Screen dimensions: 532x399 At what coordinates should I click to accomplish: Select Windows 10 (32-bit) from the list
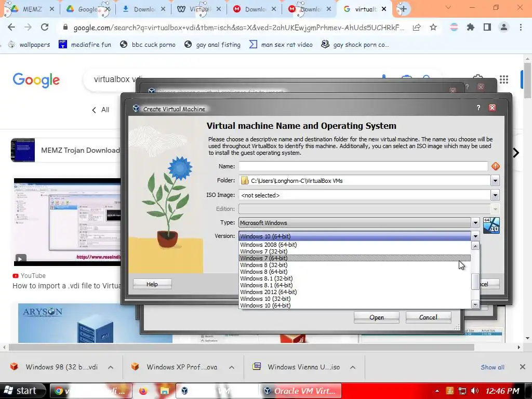(x=355, y=299)
